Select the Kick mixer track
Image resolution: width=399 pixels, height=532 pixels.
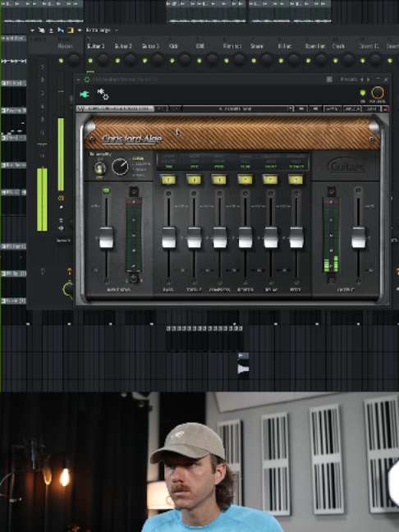coord(173,46)
